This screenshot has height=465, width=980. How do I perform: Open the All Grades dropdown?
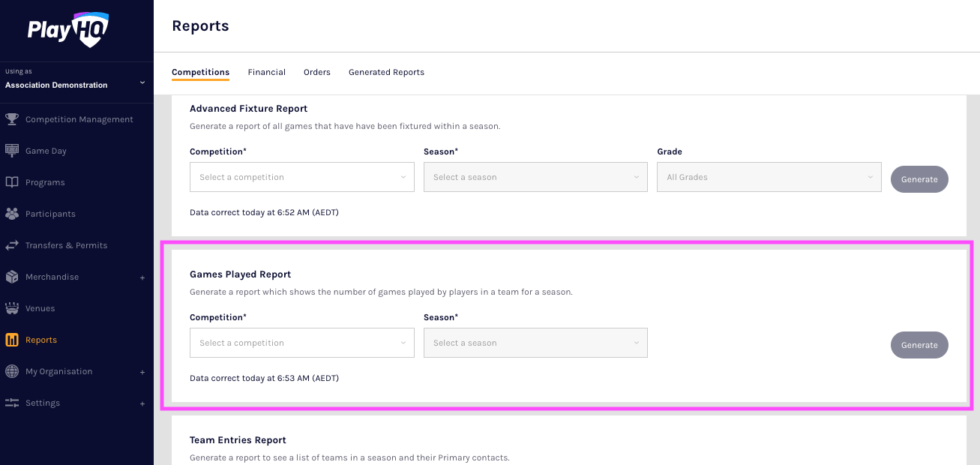pyautogui.click(x=769, y=177)
